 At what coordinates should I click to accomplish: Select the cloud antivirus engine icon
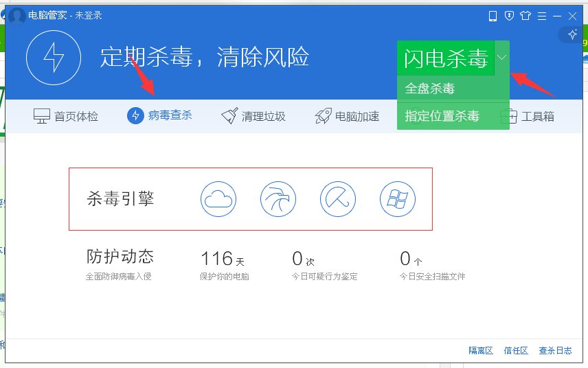(x=218, y=199)
